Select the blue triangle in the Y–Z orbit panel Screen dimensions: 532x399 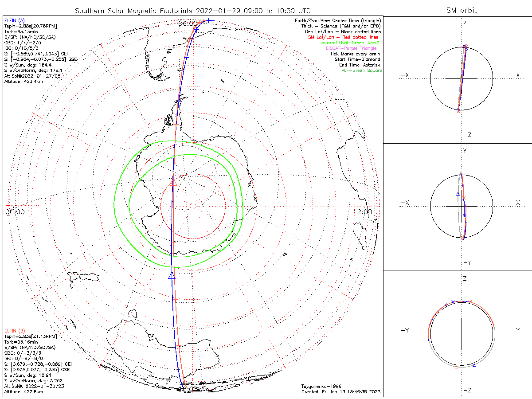(x=474, y=365)
